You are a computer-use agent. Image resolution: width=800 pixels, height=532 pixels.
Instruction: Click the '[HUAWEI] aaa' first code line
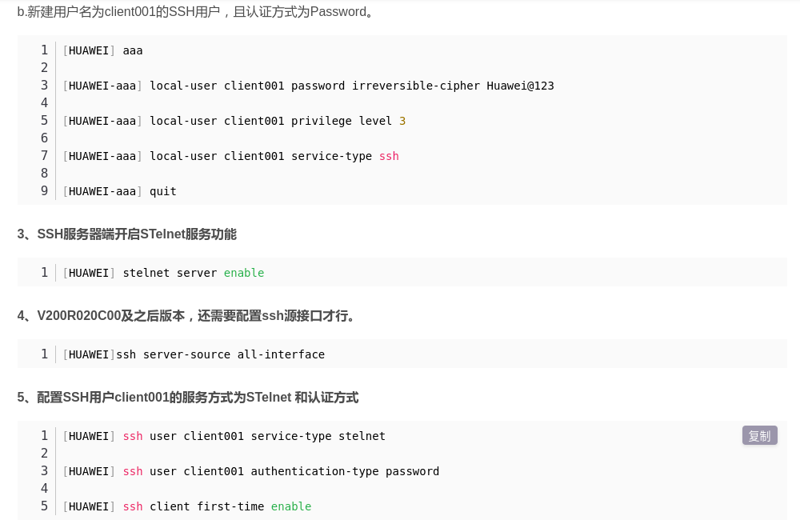[x=102, y=50]
